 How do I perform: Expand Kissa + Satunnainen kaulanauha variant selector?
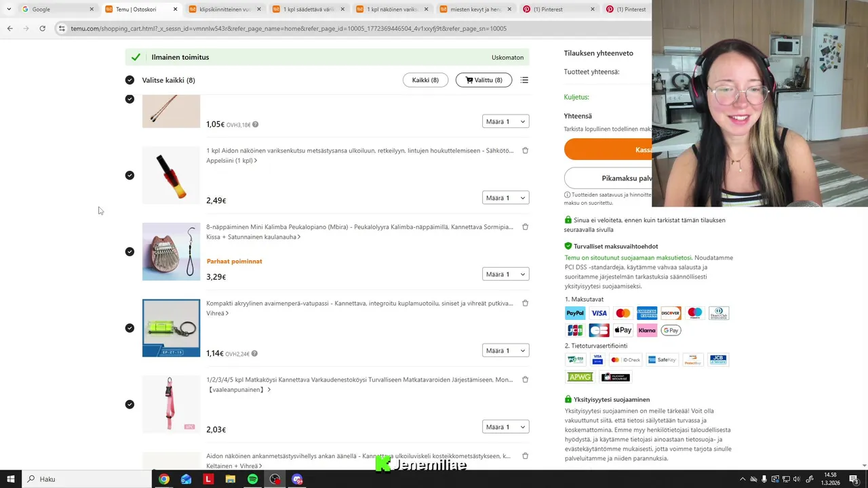click(x=254, y=237)
